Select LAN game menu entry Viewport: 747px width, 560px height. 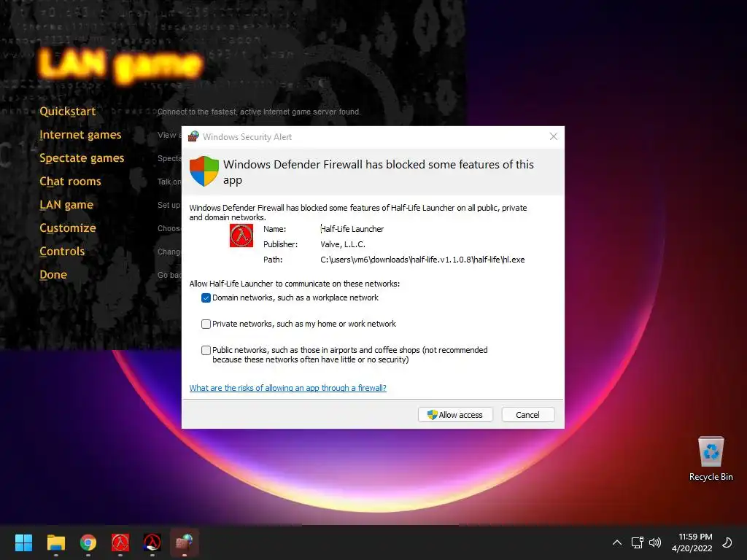pyautogui.click(x=66, y=205)
